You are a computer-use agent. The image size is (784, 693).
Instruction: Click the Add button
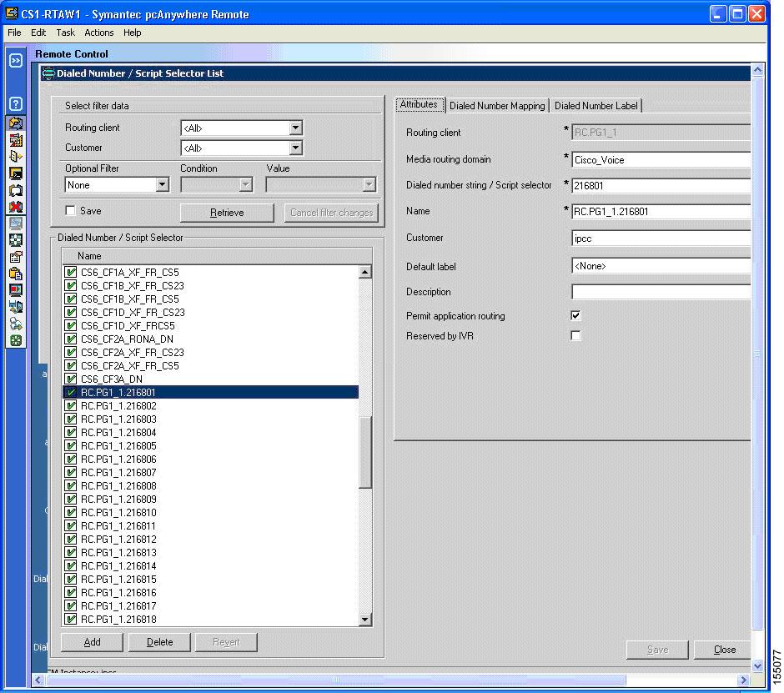[x=92, y=642]
